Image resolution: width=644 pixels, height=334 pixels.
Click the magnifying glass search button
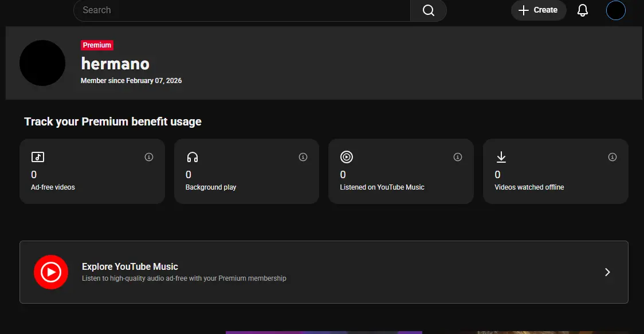tap(429, 10)
